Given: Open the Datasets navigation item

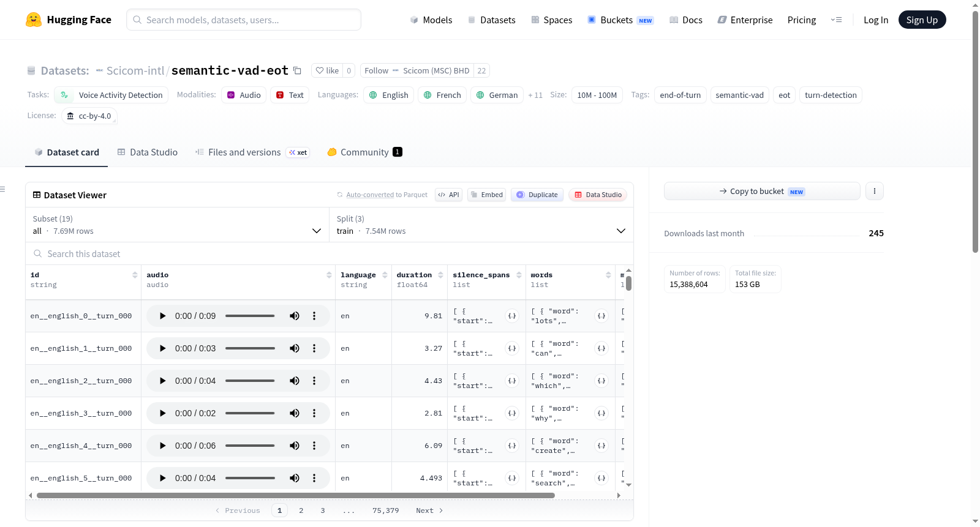Looking at the screenshot, I should coord(492,20).
